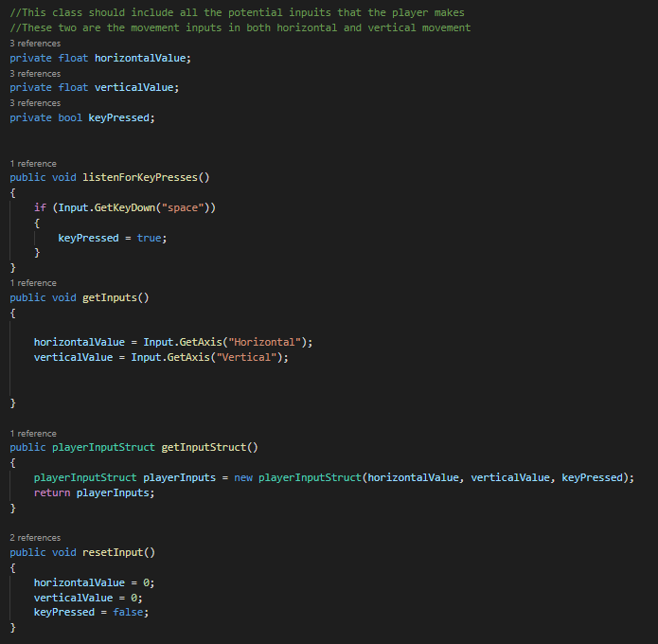The width and height of the screenshot is (658, 644).
Task: Click the resetInput method name
Action: 113,552
